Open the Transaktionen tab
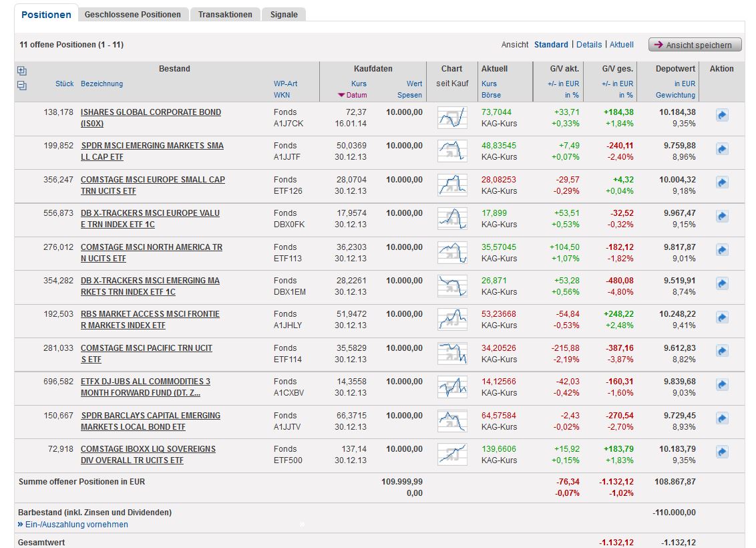The image size is (756, 548). coord(225,14)
